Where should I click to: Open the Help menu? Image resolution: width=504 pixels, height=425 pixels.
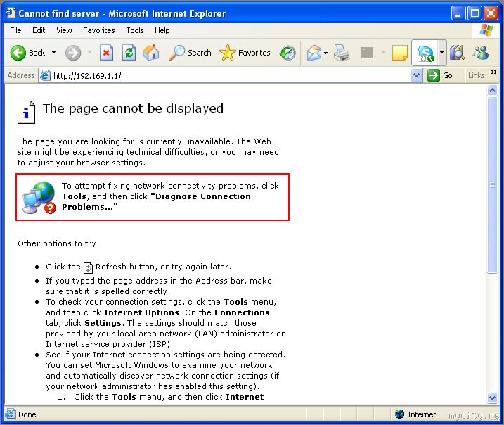click(x=162, y=30)
